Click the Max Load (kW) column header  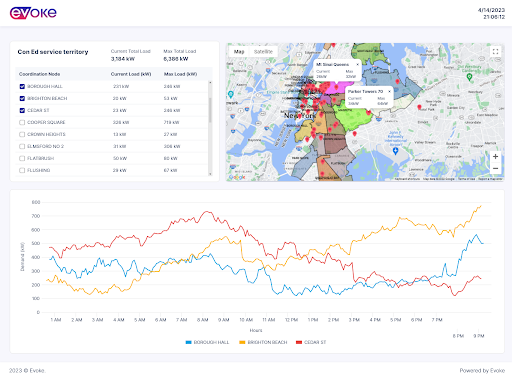180,74
